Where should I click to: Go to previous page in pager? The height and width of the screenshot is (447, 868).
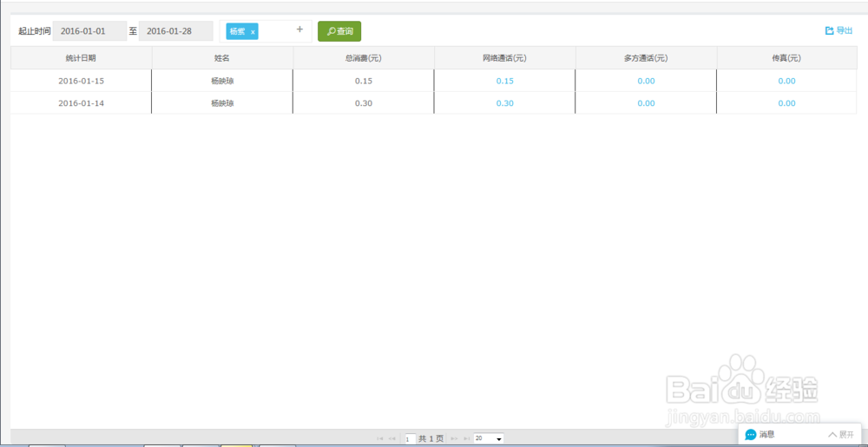[392, 438]
